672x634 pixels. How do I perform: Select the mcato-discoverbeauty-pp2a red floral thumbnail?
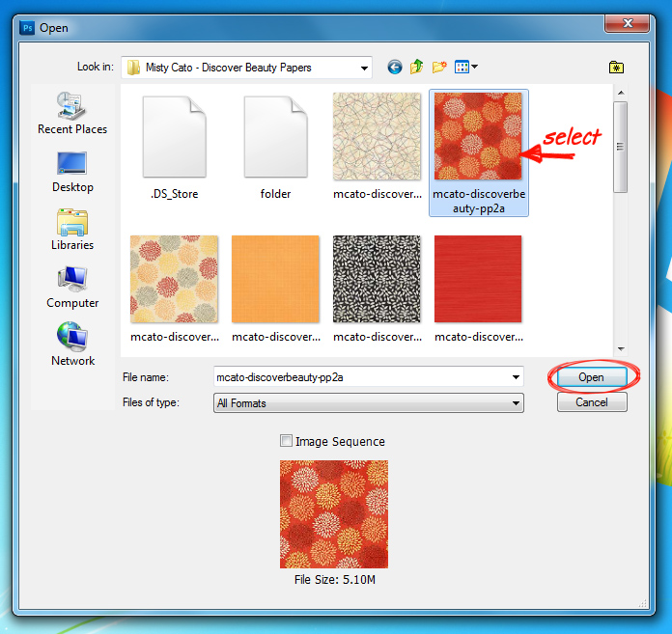(478, 136)
